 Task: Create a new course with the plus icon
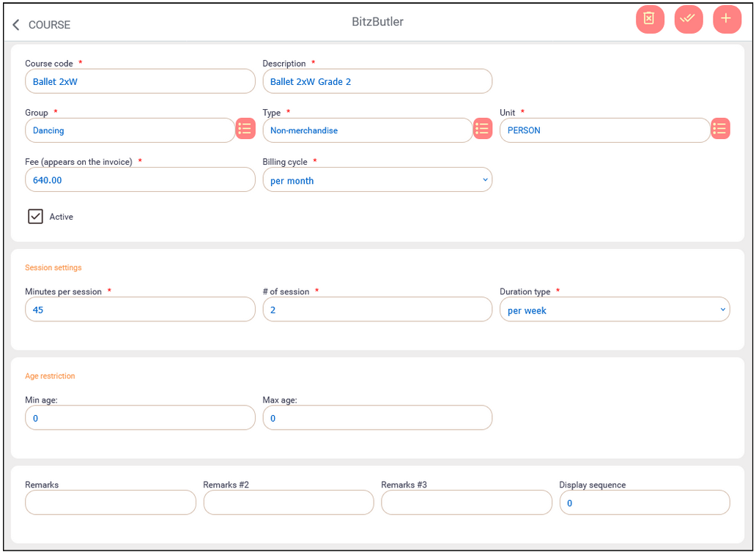pos(727,19)
